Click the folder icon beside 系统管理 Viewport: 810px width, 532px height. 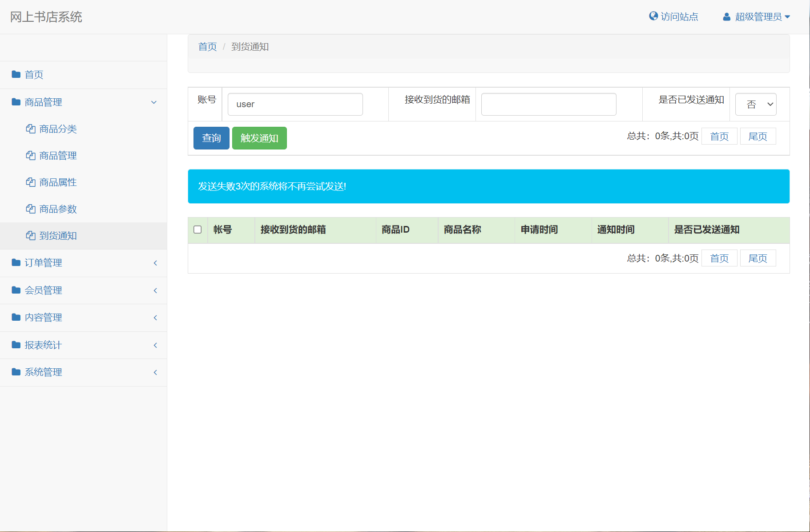coord(16,372)
